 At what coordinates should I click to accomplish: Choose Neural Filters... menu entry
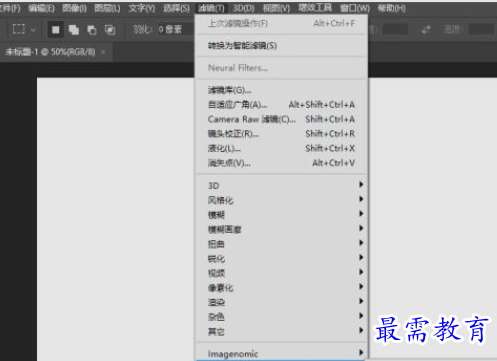(x=281, y=68)
